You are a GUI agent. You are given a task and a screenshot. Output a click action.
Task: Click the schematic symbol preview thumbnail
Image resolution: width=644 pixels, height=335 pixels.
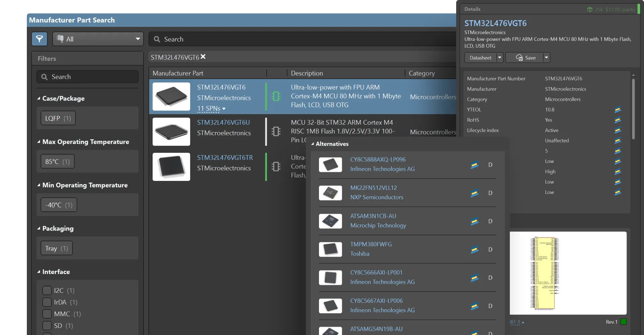pyautogui.click(x=568, y=273)
